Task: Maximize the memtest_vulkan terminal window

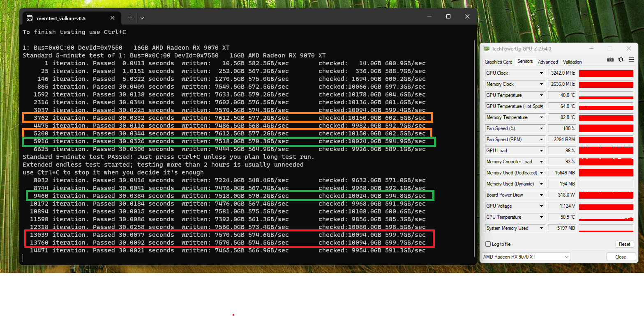Action: click(448, 16)
